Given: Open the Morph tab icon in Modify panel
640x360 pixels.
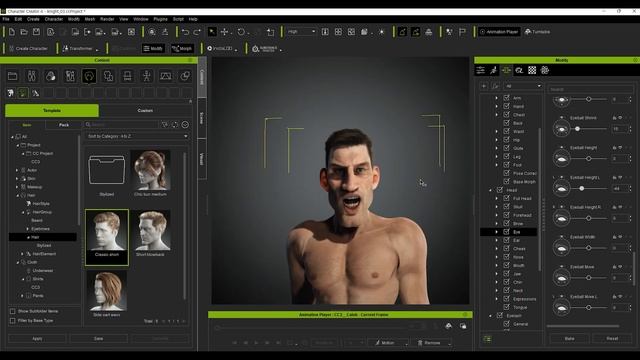Looking at the screenshot, I should pos(506,70).
